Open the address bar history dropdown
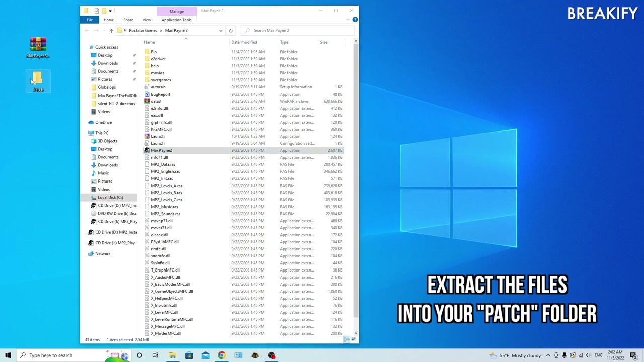 point(221,31)
